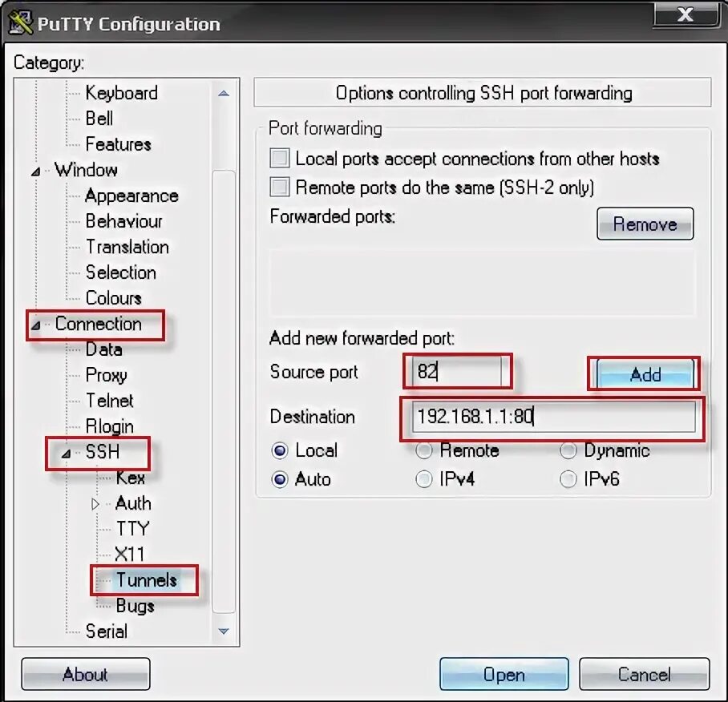This screenshot has height=702, width=728.
Task: Open Selection settings
Action: pyautogui.click(x=121, y=272)
